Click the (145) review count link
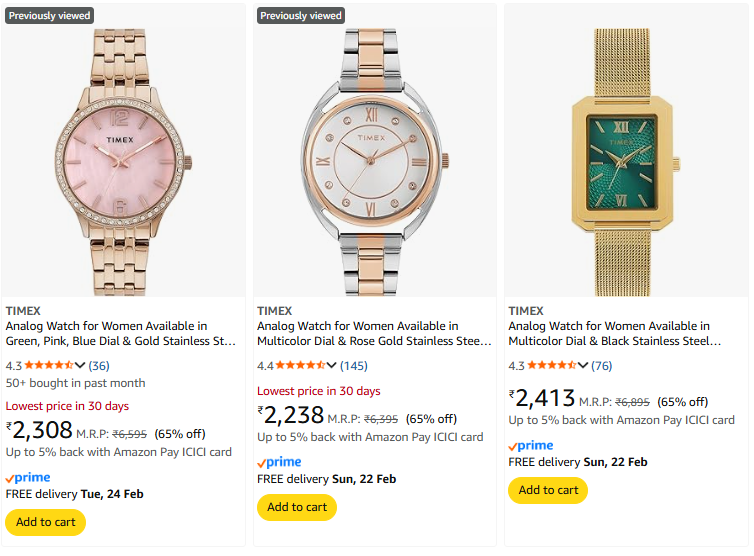Image resolution: width=754 pixels, height=556 pixels. click(x=354, y=366)
